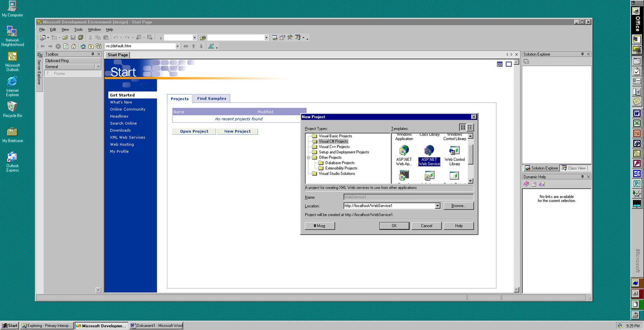The height and width of the screenshot is (330, 644).
Task: Open the solution configuration dropdown
Action: pos(195,38)
